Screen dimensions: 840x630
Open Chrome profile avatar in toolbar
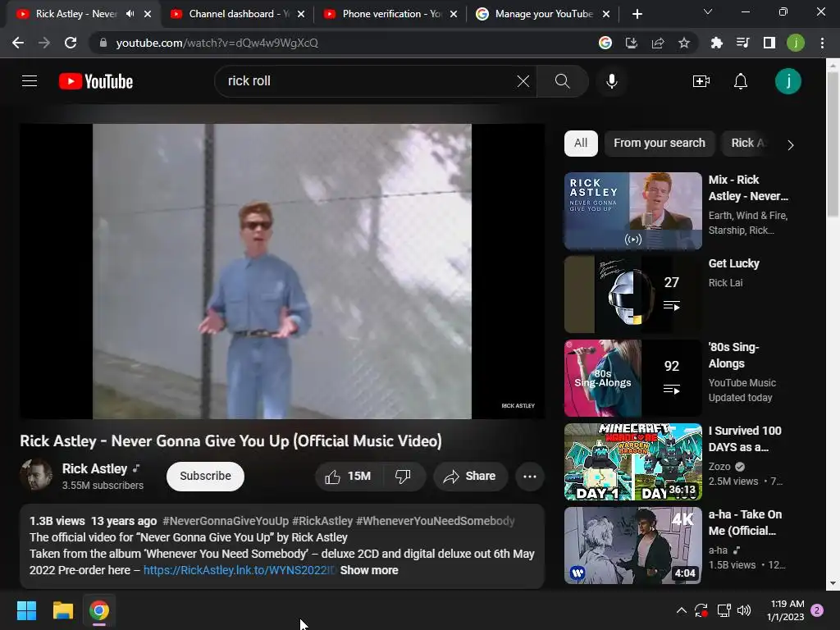[x=795, y=43]
